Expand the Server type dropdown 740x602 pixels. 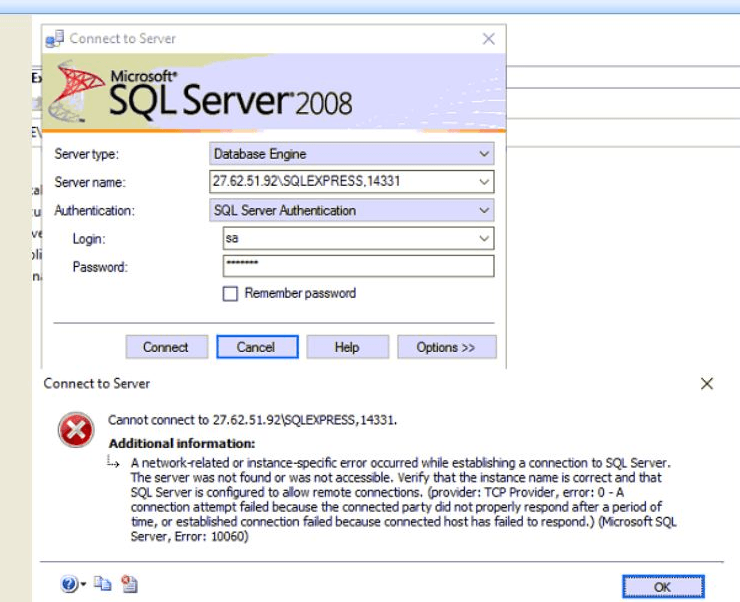tap(484, 154)
